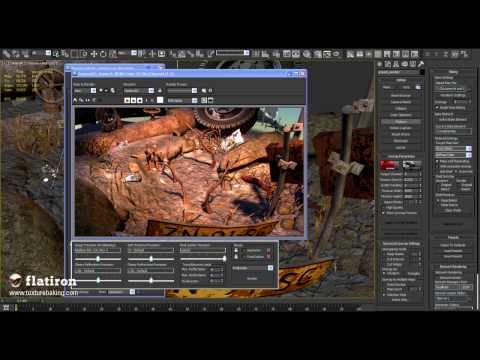Screen dimensions: 480x360
Task: Choose the rectangular selection region tool
Action: coord(74,54)
